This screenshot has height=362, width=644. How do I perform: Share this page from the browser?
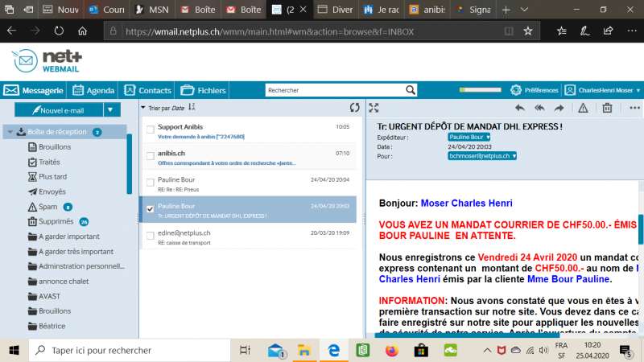(x=609, y=31)
